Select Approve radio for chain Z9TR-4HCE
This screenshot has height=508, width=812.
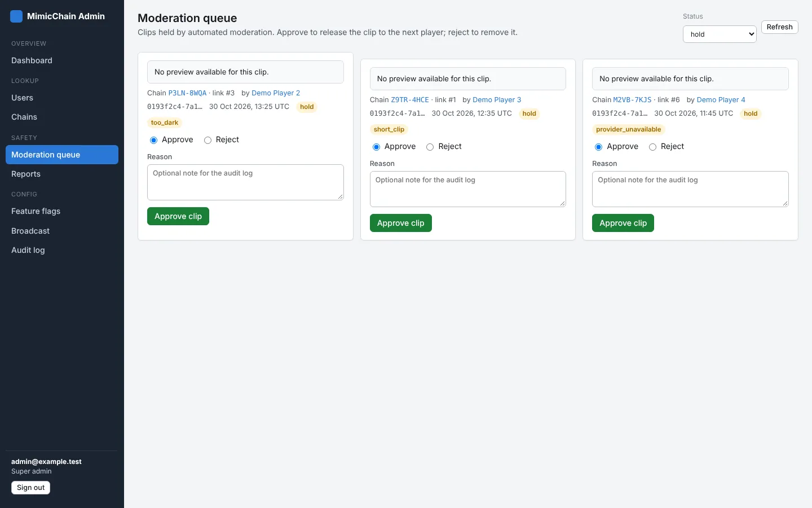point(376,147)
